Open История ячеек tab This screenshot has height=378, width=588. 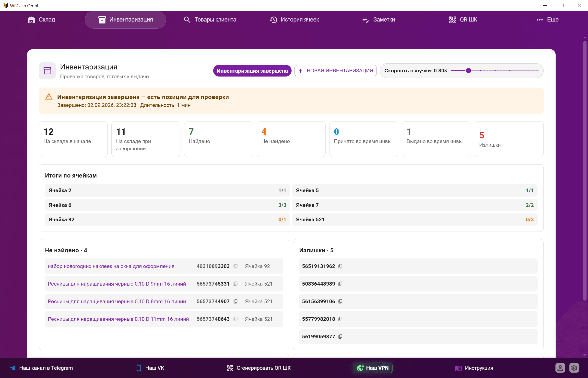pyautogui.click(x=294, y=20)
